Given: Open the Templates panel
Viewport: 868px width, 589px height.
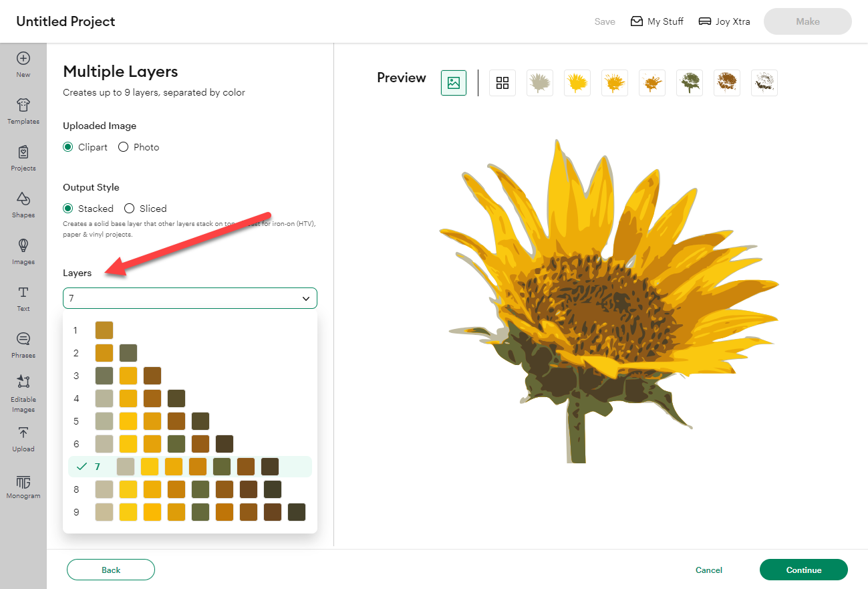Looking at the screenshot, I should [23, 111].
